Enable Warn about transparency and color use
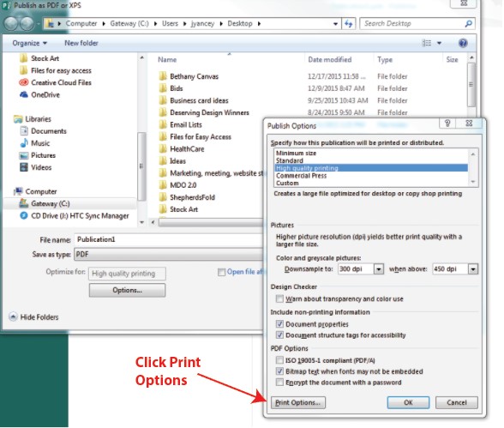 point(279,299)
